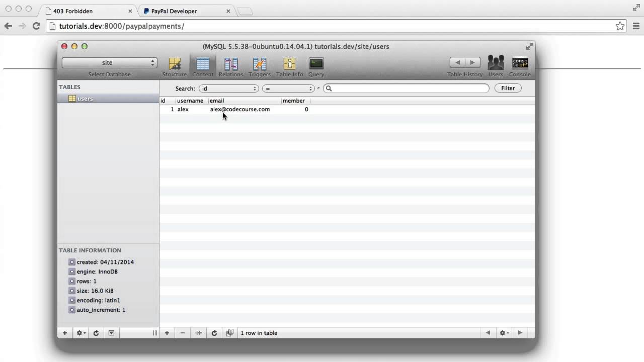Open pagination settings gear

[504, 333]
